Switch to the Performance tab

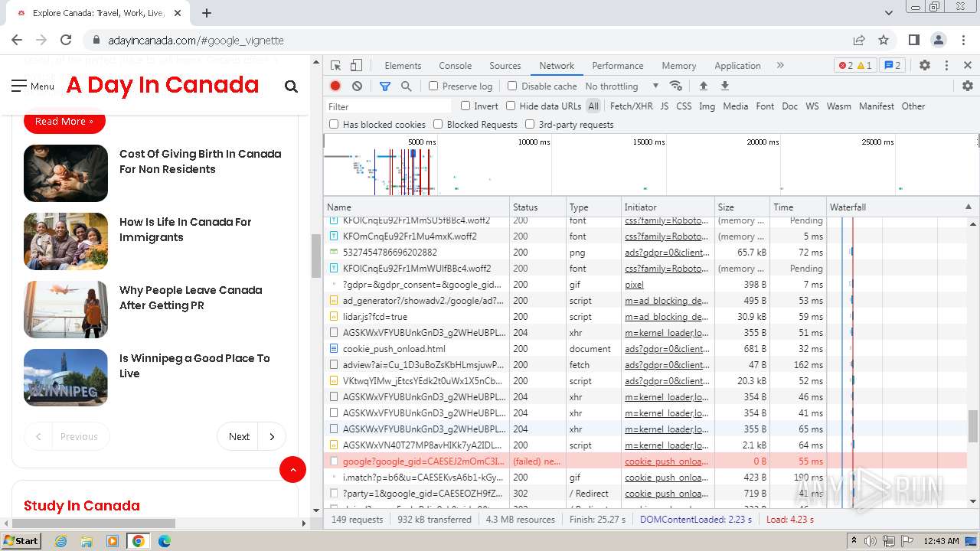pos(618,66)
